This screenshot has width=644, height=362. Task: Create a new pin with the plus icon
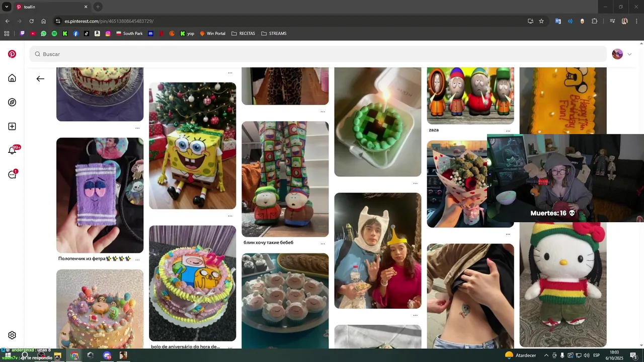pos(12,126)
